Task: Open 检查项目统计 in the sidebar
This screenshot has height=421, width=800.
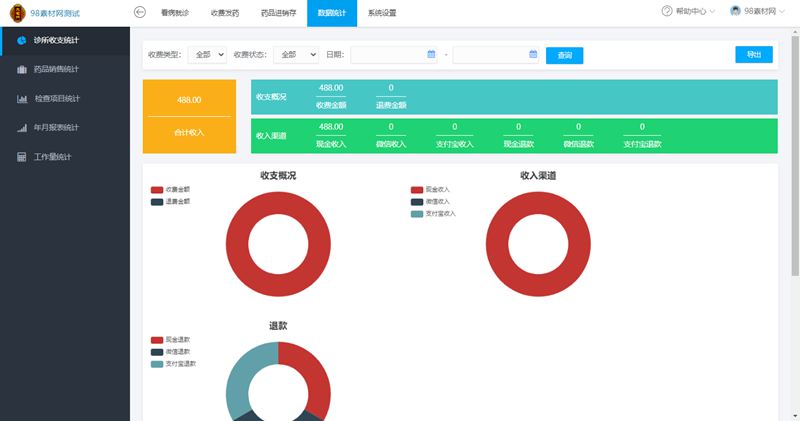Action: pyautogui.click(x=56, y=99)
